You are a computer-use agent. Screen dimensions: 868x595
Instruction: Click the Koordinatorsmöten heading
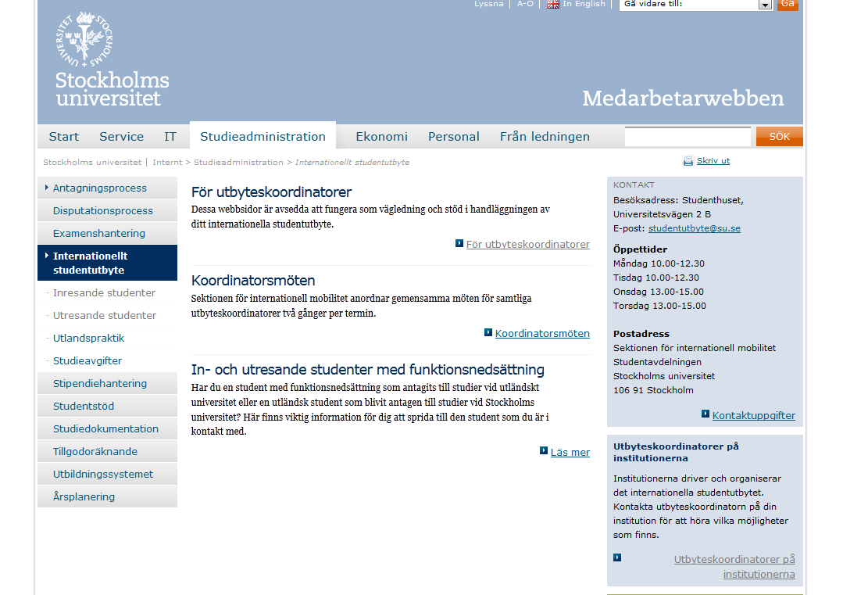coord(253,281)
